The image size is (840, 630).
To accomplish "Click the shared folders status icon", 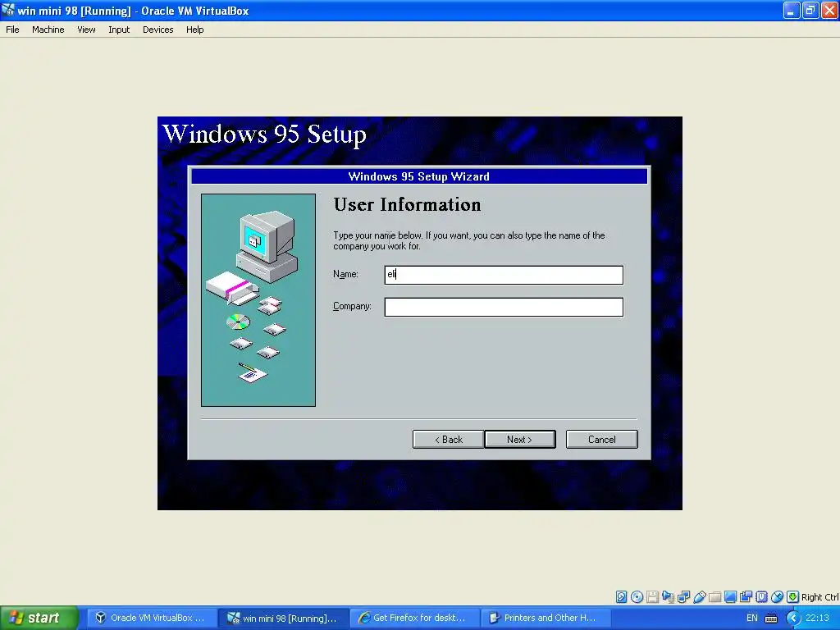I will tap(714, 597).
